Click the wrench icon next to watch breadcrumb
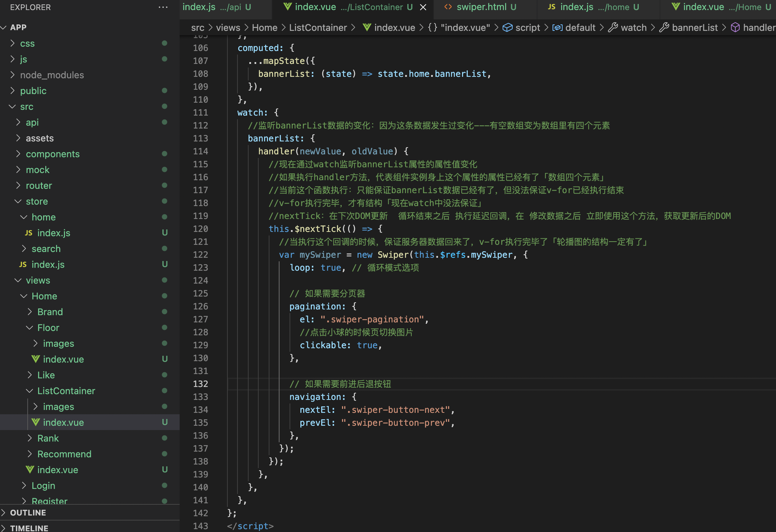This screenshot has width=776, height=532. [x=613, y=27]
